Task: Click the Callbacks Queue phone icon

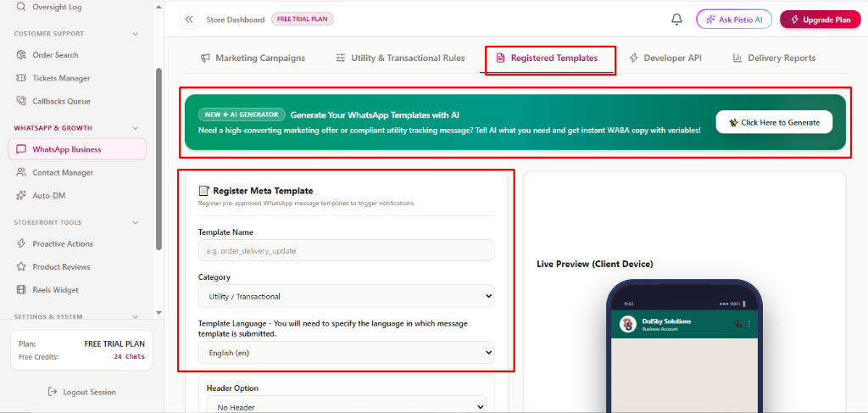Action: pyautogui.click(x=21, y=101)
